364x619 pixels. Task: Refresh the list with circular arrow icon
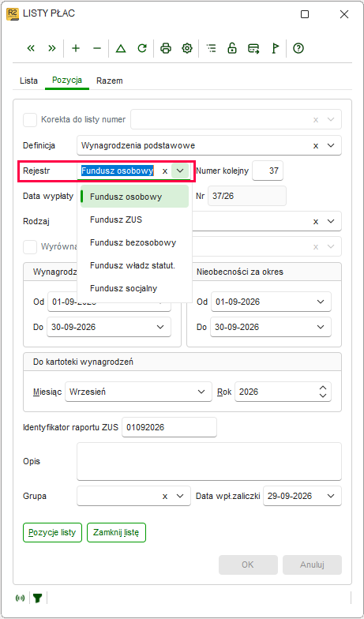tap(142, 48)
